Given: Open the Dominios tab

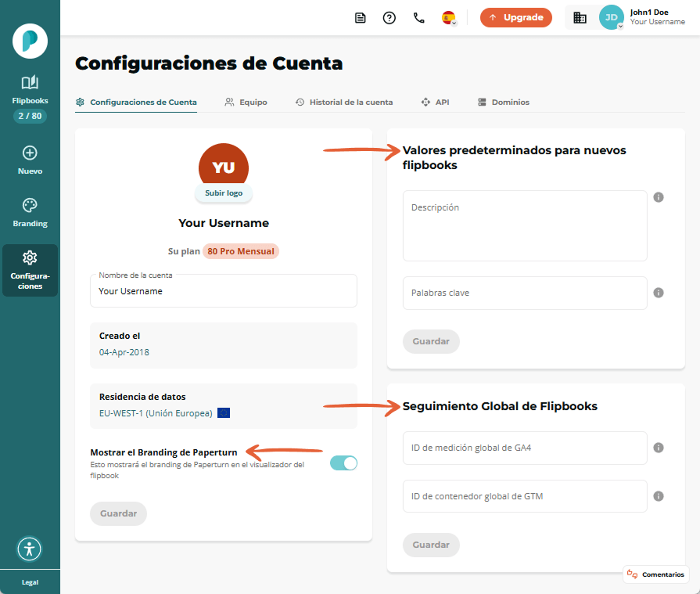Looking at the screenshot, I should coord(504,103).
